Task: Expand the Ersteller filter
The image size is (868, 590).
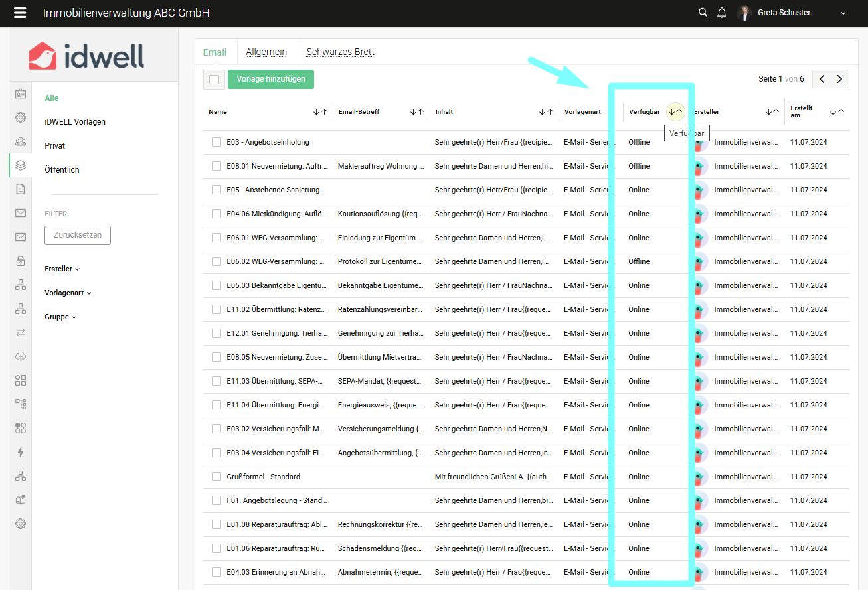Action: [x=62, y=269]
